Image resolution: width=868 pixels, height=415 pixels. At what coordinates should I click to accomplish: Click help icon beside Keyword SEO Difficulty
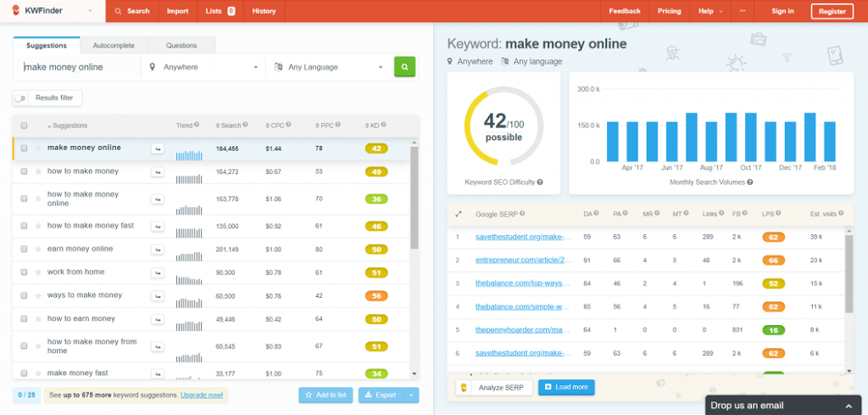(540, 182)
